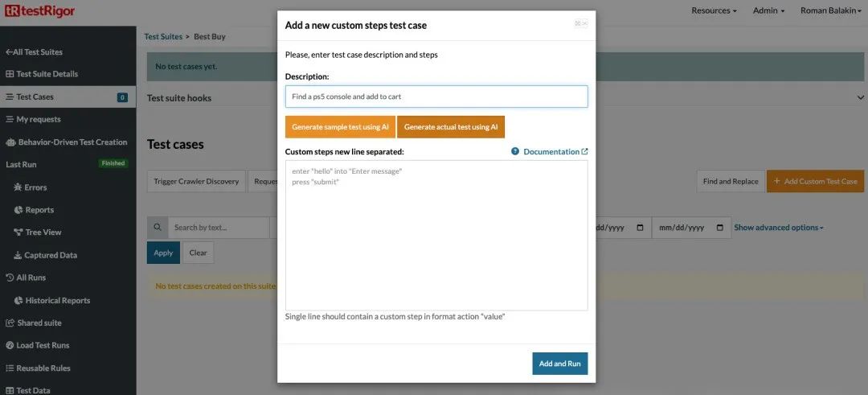
Task: Click the Add and Run button
Action: pyautogui.click(x=559, y=364)
